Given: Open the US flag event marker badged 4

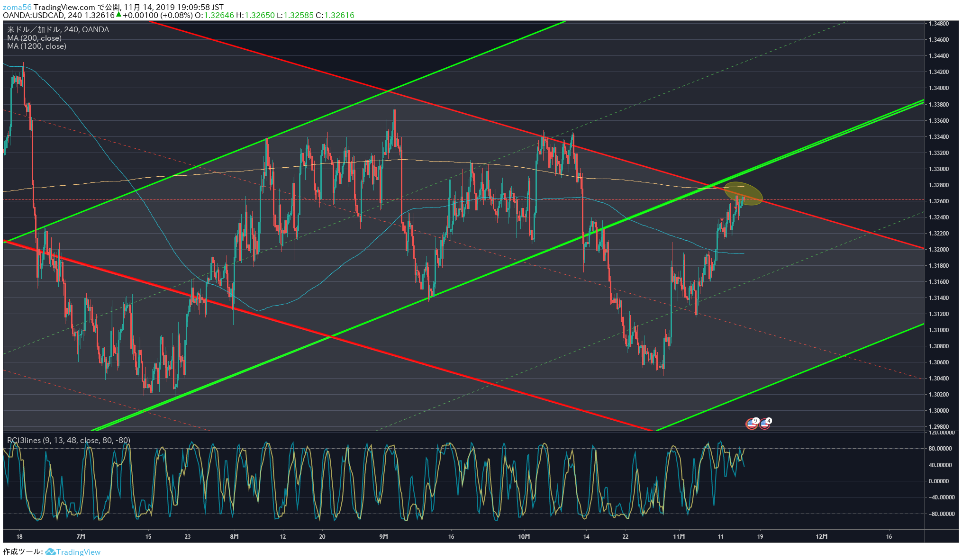Looking at the screenshot, I should 765,423.
